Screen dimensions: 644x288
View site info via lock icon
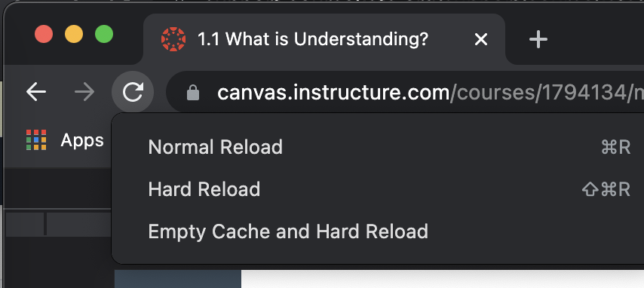(x=192, y=93)
